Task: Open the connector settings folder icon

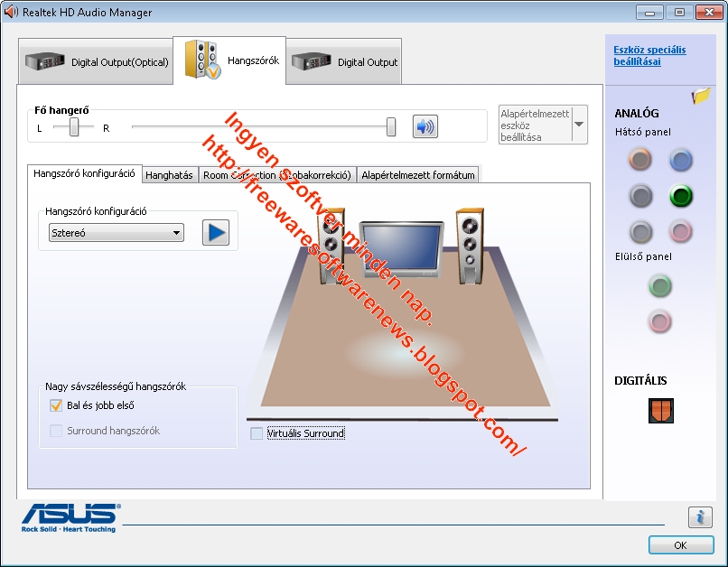Action: coord(701,96)
